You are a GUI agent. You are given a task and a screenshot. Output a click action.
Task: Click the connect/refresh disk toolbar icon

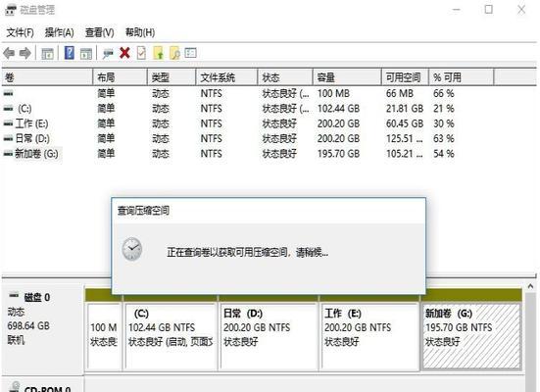[108, 53]
